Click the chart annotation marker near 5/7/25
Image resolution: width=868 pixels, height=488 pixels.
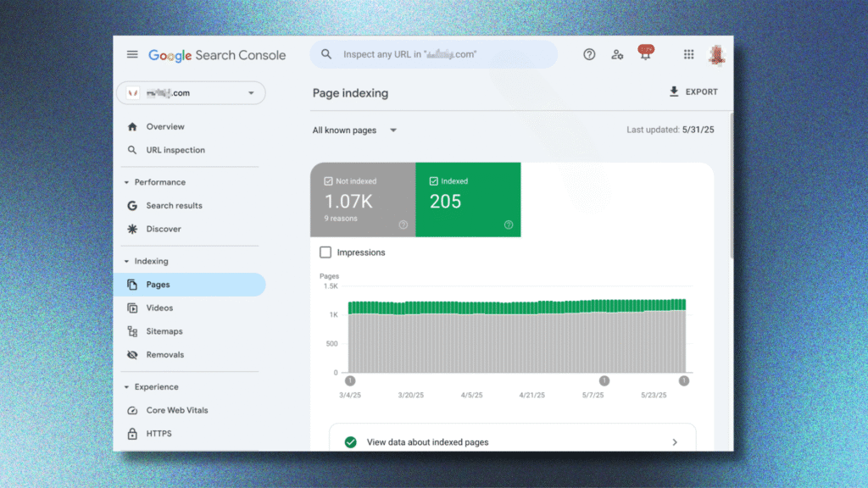coord(604,380)
